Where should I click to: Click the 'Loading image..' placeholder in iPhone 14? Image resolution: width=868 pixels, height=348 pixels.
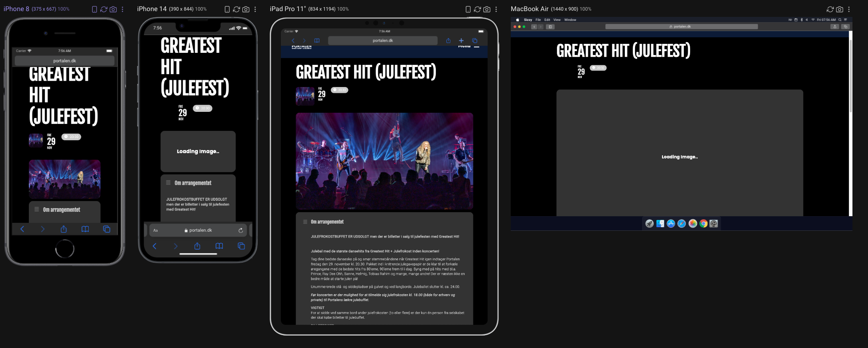point(198,151)
